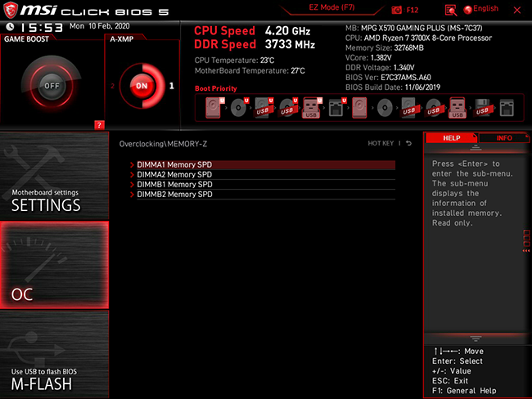
Task: Select the legacy network boot icon
Action: point(507,108)
